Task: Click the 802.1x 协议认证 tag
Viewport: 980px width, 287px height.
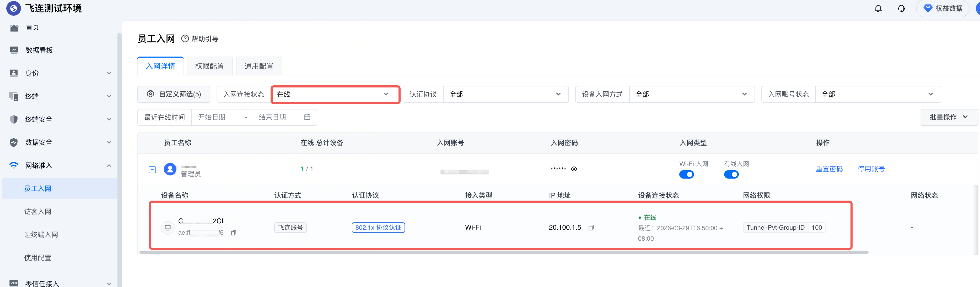Action: (x=378, y=228)
